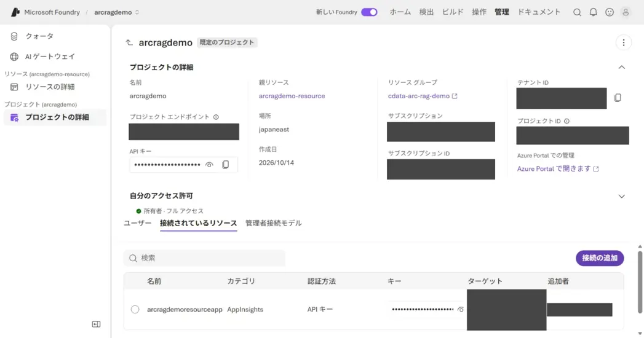Switch to the 管理者接続モデル tab
The width and height of the screenshot is (644, 338).
274,223
